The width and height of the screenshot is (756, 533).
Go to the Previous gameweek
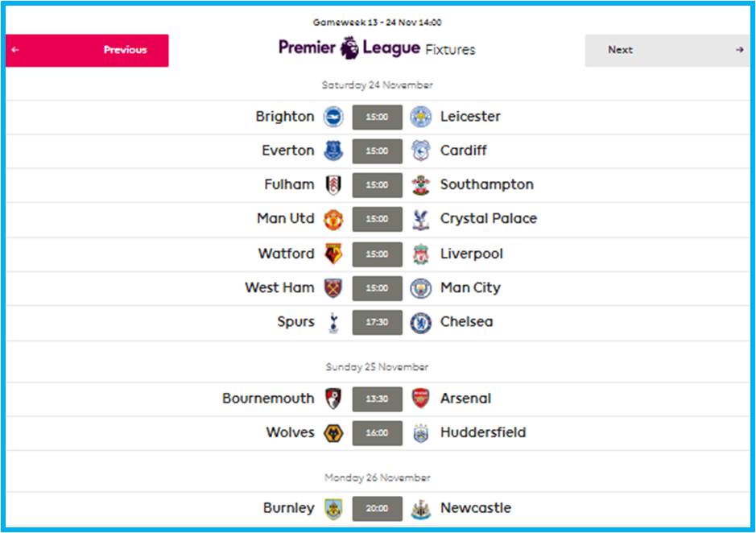click(87, 50)
